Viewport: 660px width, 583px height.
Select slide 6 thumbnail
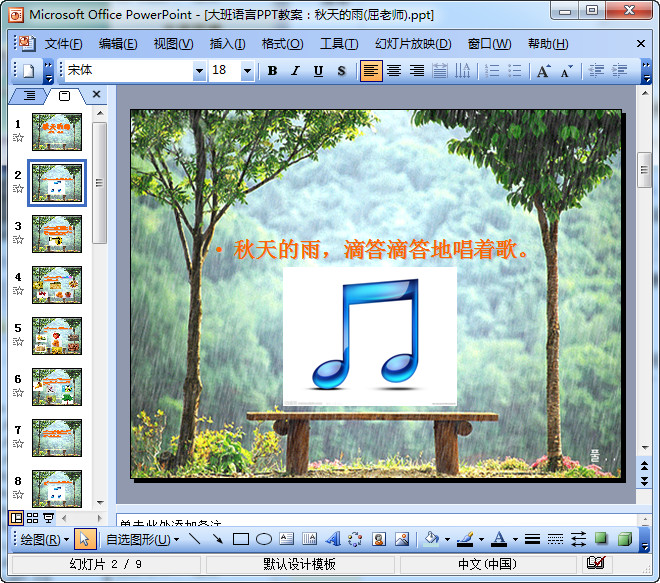[x=57, y=387]
